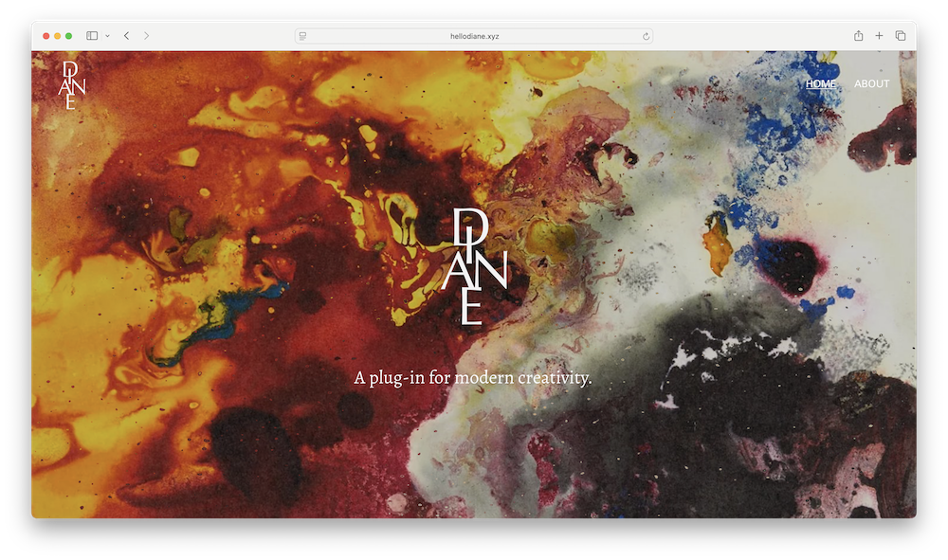The width and height of the screenshot is (948, 560).
Task: Open the Share menu
Action: (858, 36)
